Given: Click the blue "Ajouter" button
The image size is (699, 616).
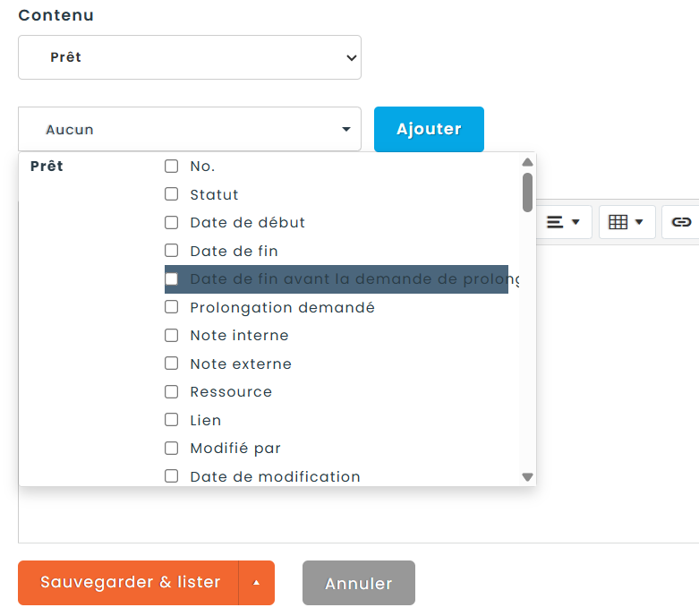Looking at the screenshot, I should point(429,130).
